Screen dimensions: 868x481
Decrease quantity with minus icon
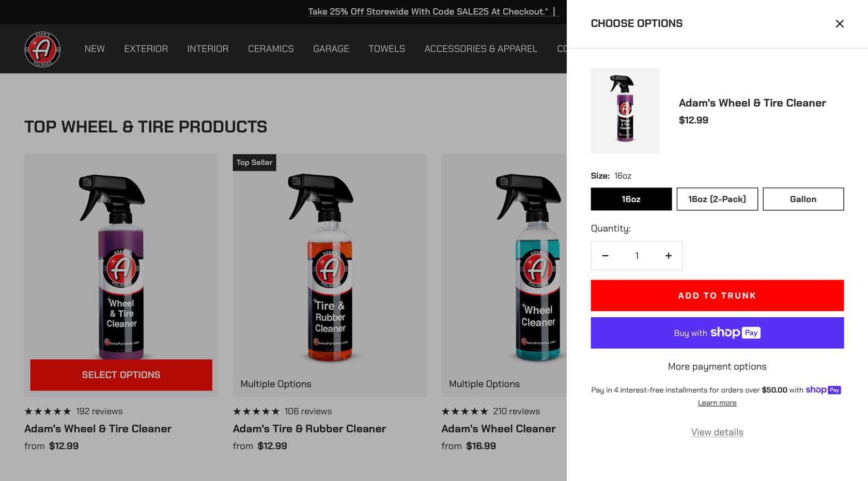click(x=605, y=256)
